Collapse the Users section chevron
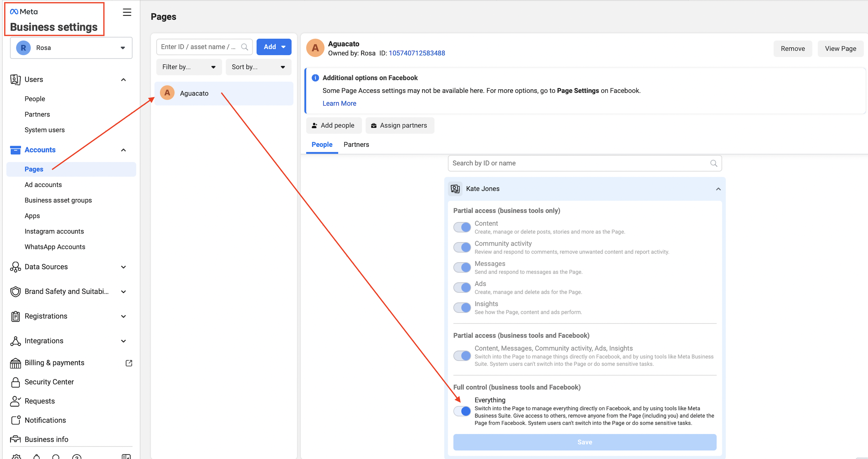 click(x=124, y=80)
